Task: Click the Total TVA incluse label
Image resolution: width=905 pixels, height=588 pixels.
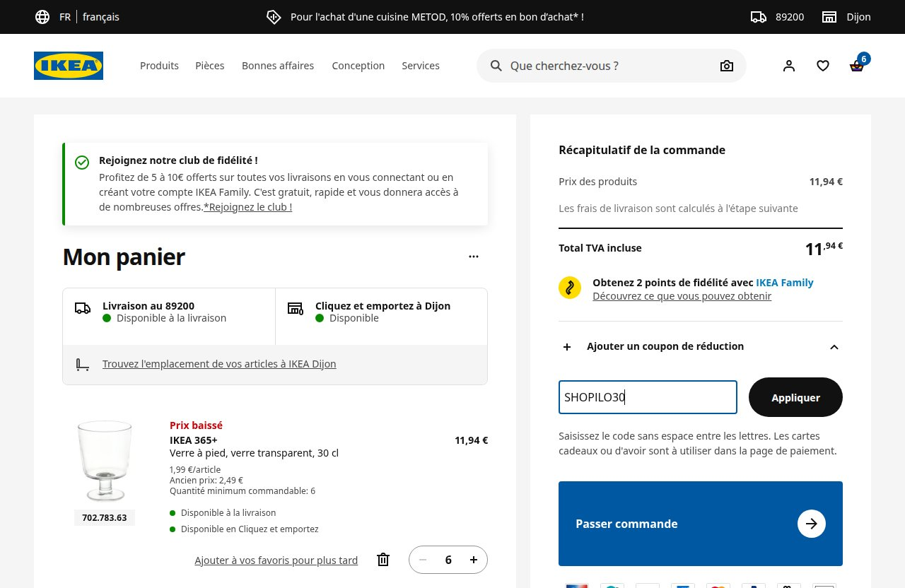Action: point(600,248)
